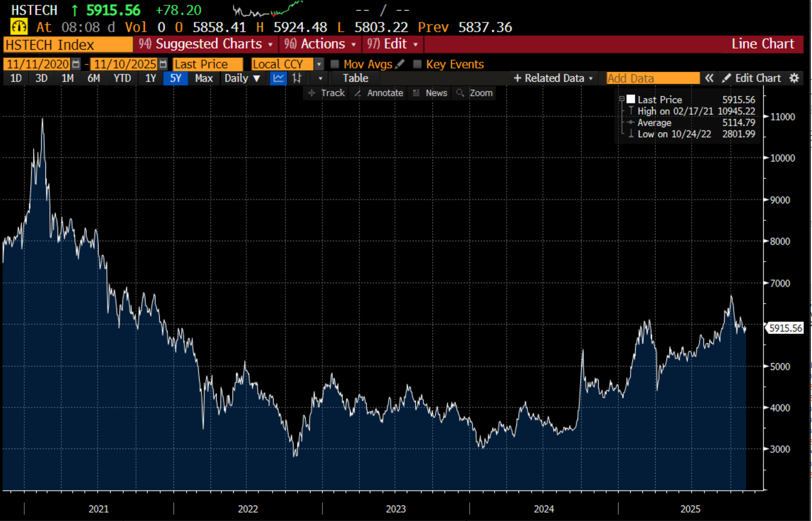Image resolution: width=812 pixels, height=521 pixels.
Task: Collapse the Last Price legend box
Action: (621, 99)
